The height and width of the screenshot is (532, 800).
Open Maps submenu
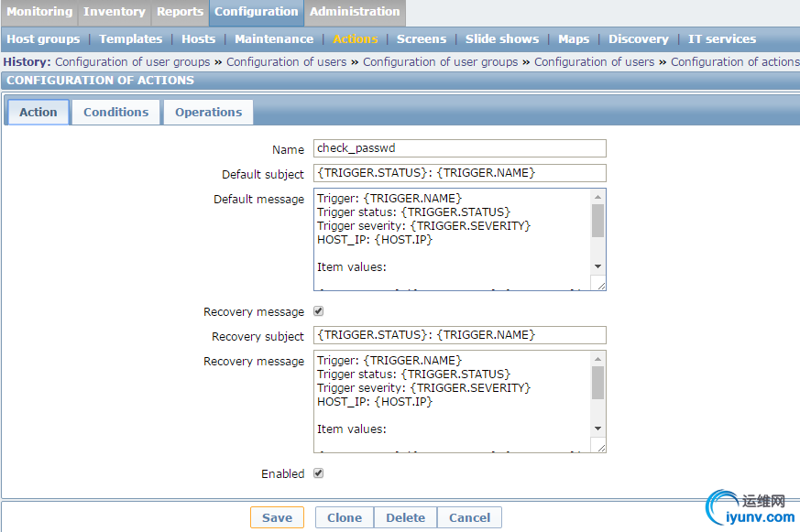coord(574,39)
